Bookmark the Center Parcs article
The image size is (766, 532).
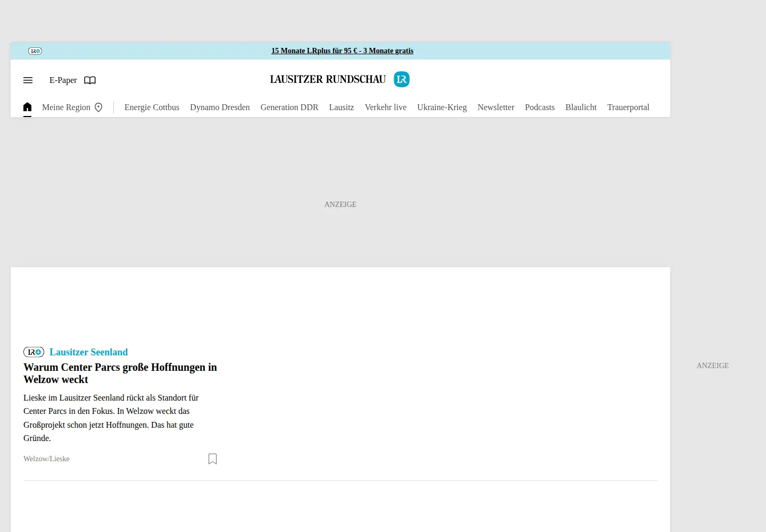click(x=213, y=459)
